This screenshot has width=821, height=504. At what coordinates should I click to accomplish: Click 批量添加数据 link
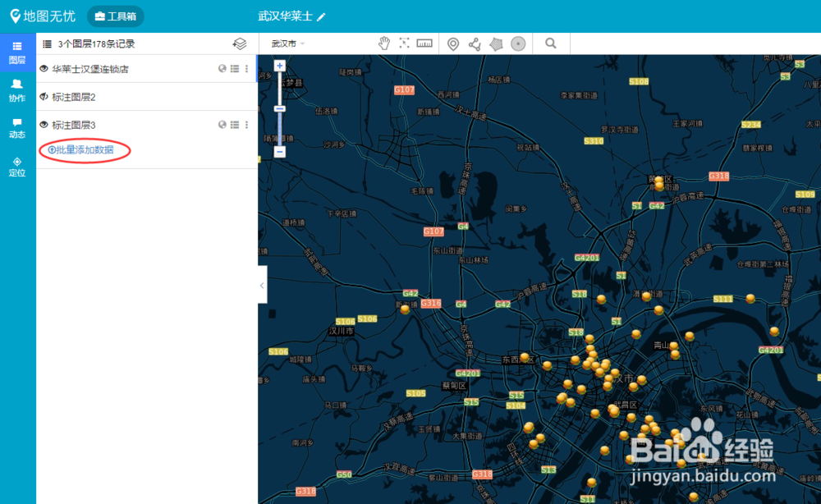click(x=81, y=149)
